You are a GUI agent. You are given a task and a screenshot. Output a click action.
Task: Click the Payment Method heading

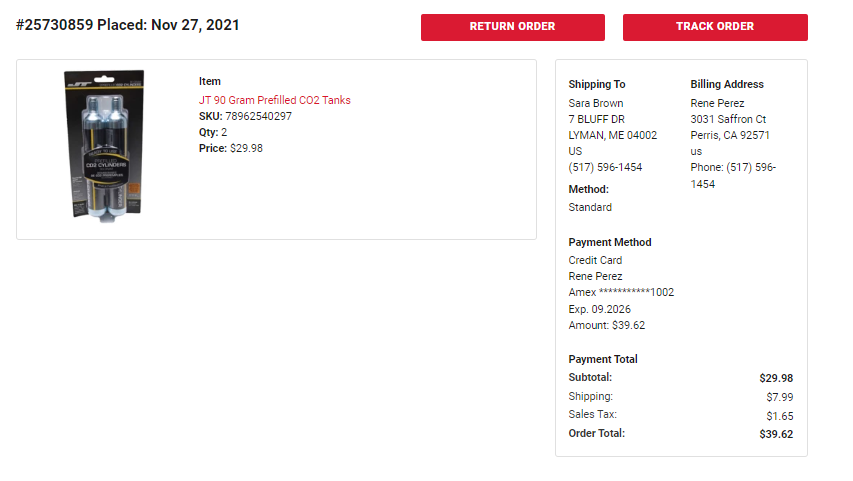coord(610,243)
